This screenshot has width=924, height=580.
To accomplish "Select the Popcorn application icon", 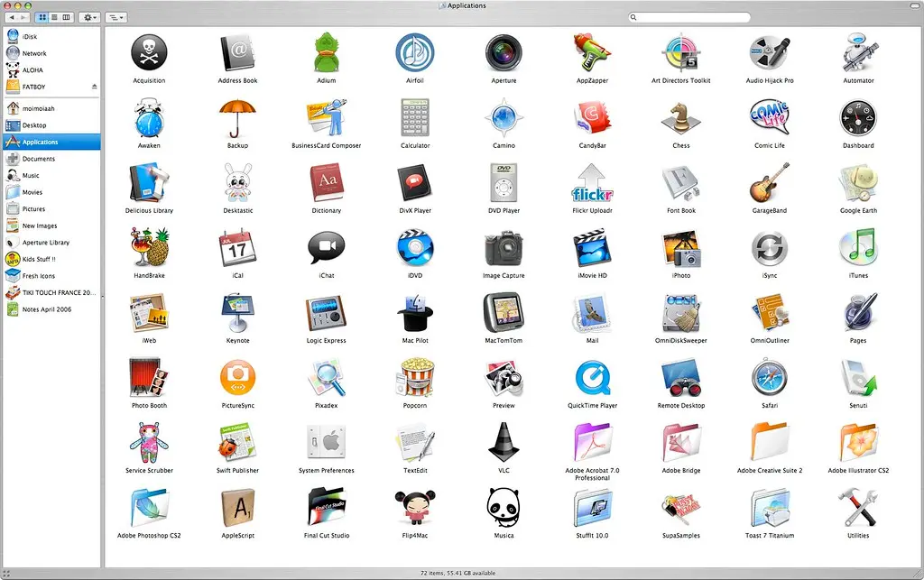I will pos(415,378).
